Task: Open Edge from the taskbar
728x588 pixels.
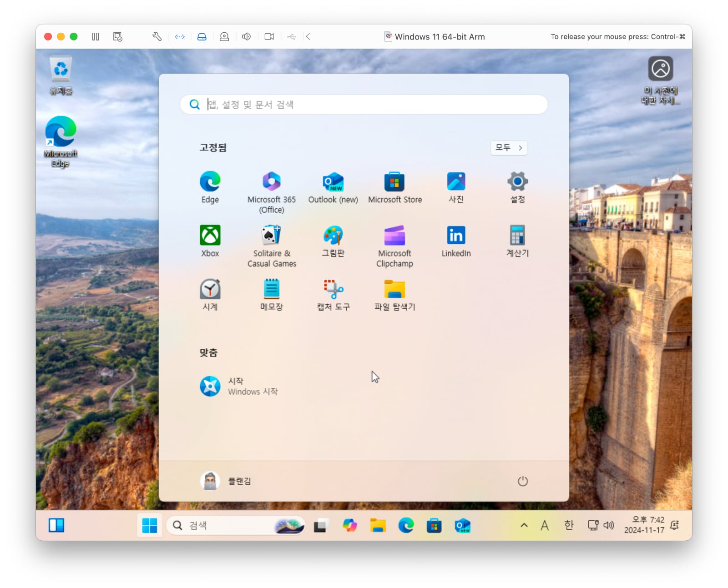Action: 406,525
